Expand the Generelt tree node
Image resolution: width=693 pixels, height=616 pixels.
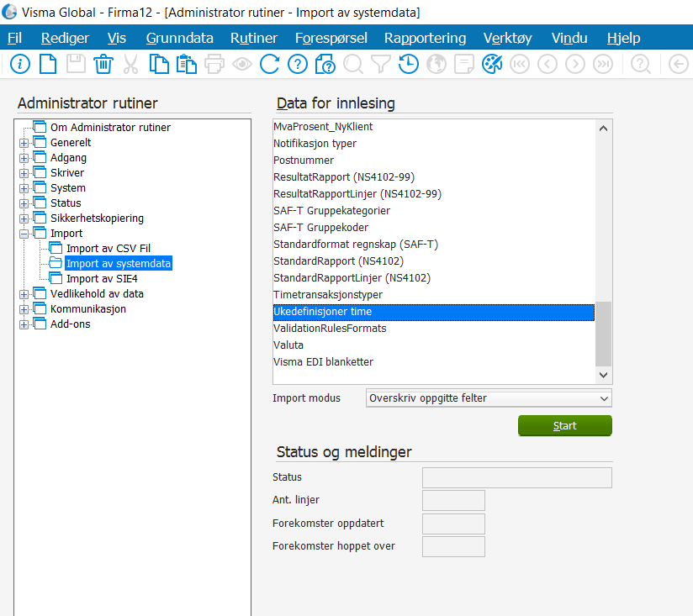click(24, 143)
